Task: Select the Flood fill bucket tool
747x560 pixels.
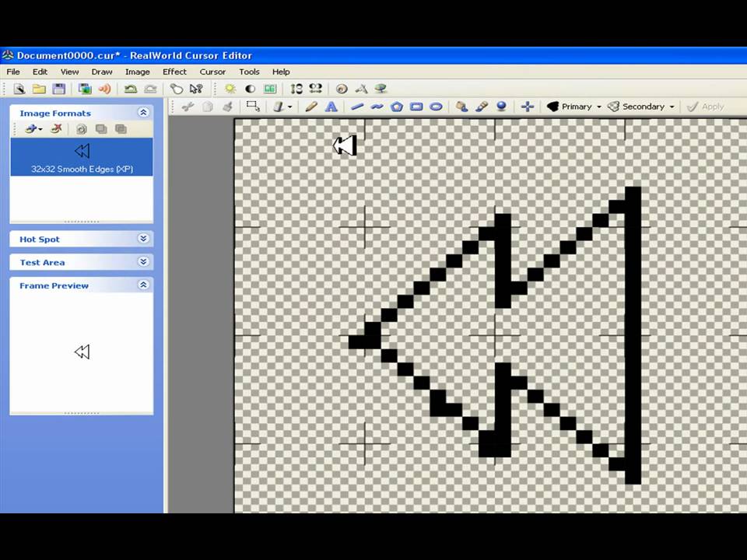Action: pos(461,107)
